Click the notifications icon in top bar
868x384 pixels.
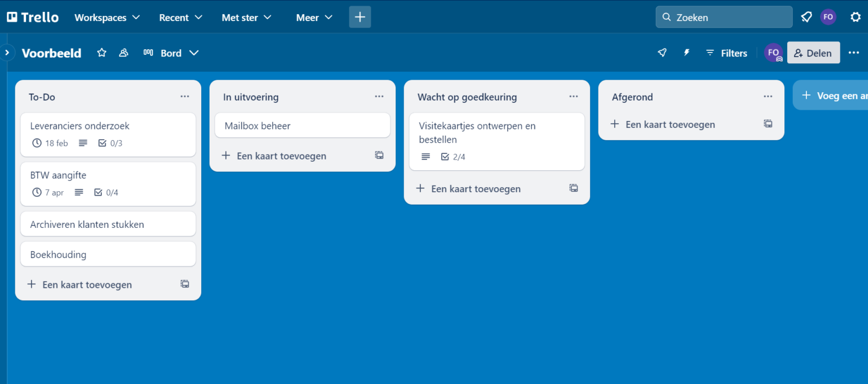[x=806, y=17]
